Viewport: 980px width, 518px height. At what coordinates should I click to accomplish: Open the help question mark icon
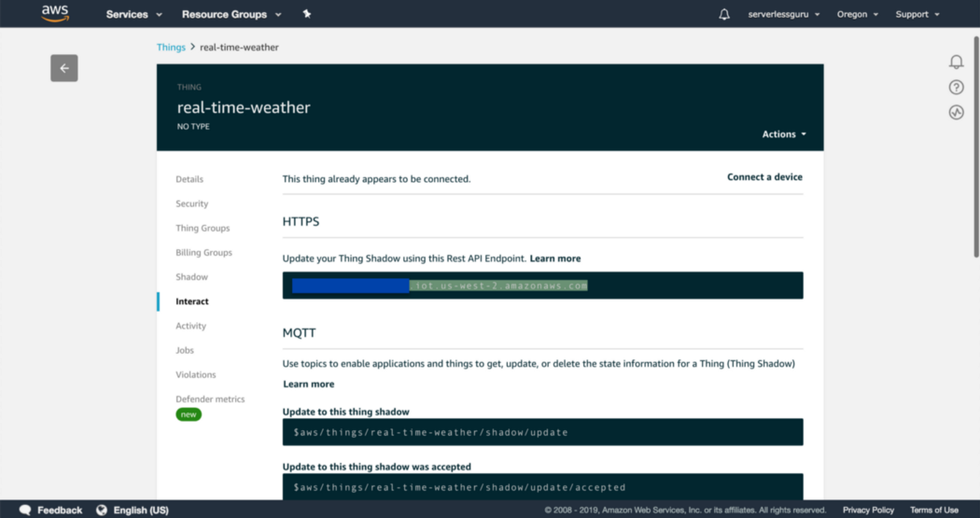957,88
